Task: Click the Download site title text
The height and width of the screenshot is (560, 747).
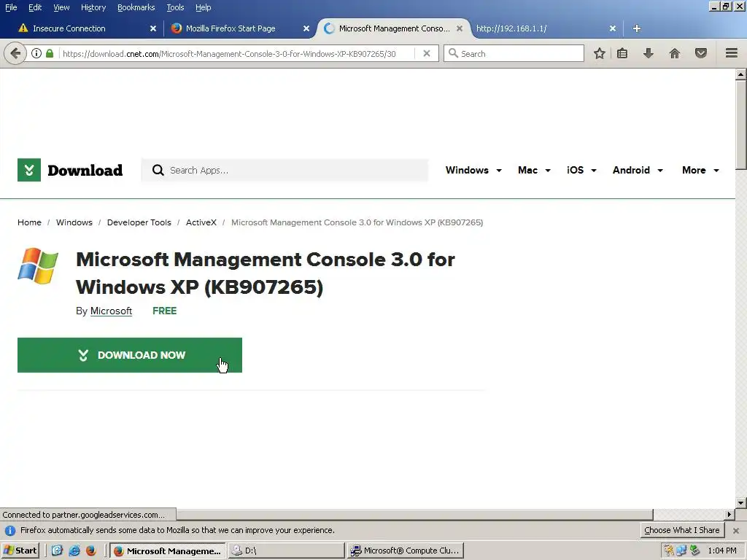Action: pyautogui.click(x=85, y=170)
